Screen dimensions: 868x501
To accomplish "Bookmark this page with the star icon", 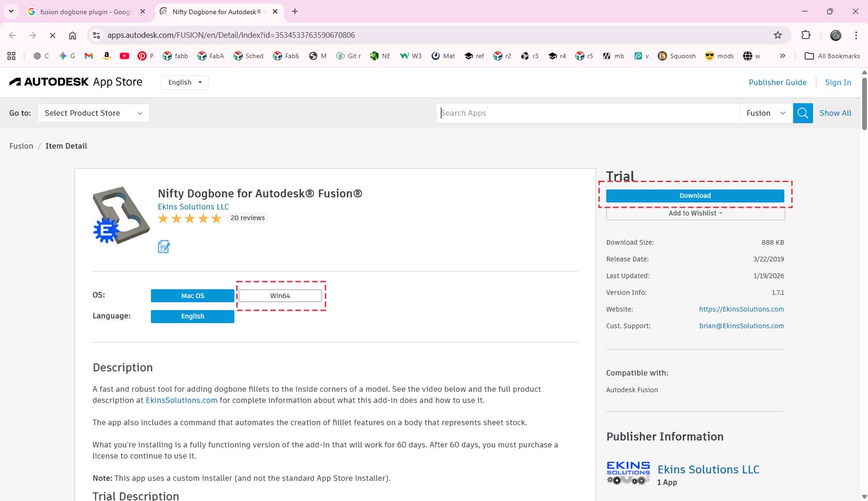I will pos(778,35).
